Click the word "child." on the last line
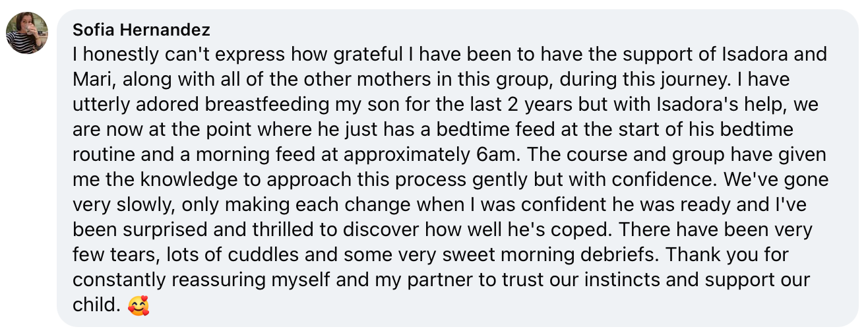Screen dimensions: 868x331 (x=96, y=305)
